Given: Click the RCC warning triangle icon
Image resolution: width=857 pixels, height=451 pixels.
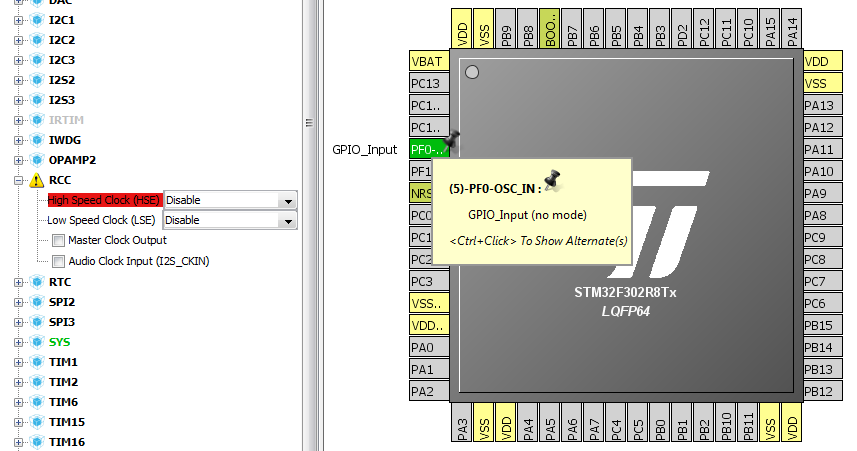Looking at the screenshot, I should pyautogui.click(x=37, y=180).
